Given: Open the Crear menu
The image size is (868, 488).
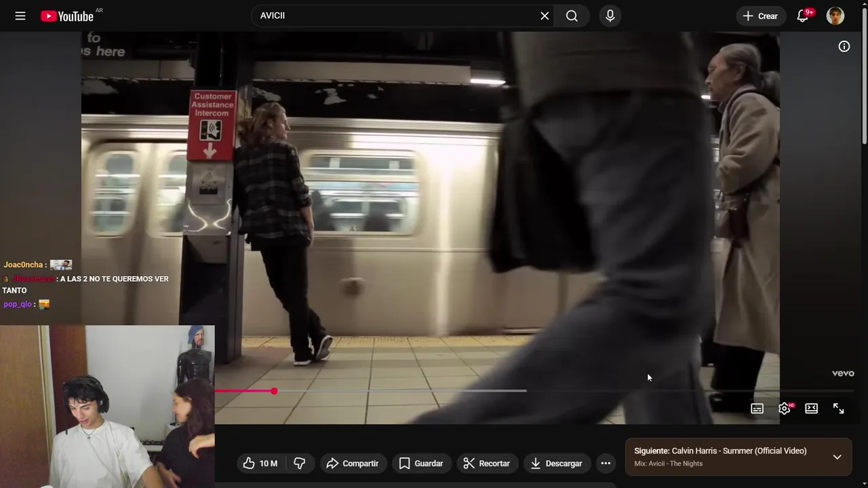Looking at the screenshot, I should pyautogui.click(x=760, y=16).
